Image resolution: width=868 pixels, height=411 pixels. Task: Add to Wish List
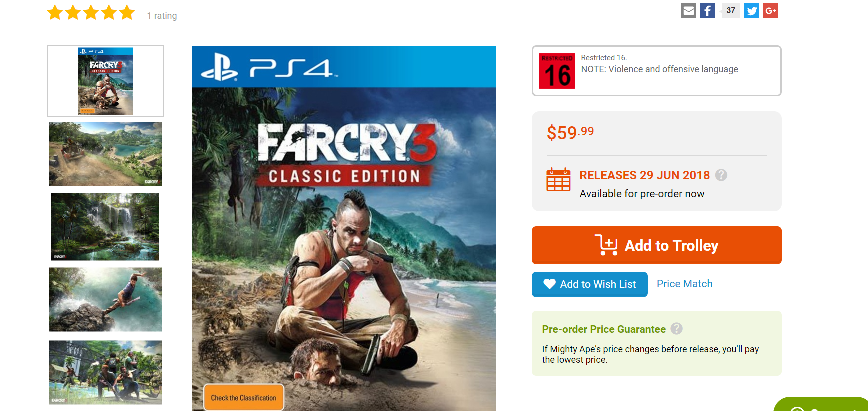pyautogui.click(x=589, y=284)
